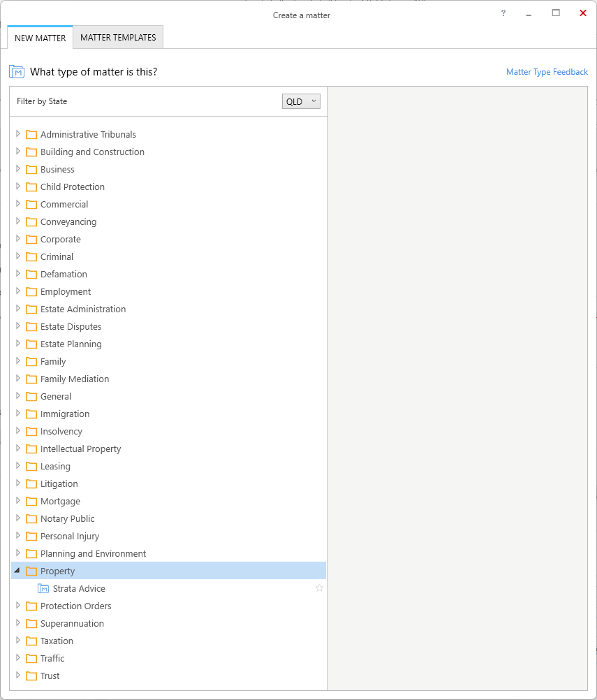Expand the Estate Planning folder

[x=18, y=343]
